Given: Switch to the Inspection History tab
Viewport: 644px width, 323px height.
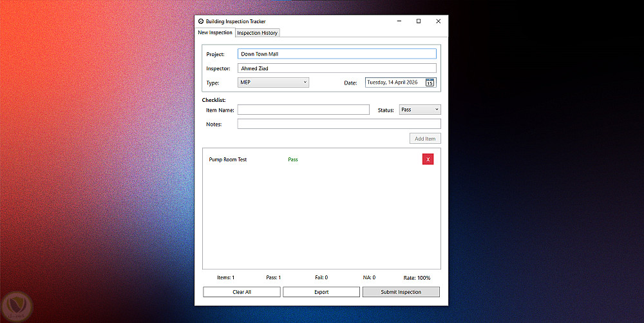Looking at the screenshot, I should point(258,33).
